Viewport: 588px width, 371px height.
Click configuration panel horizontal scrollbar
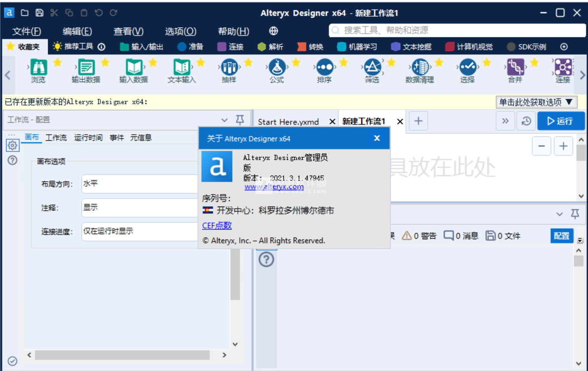122,355
